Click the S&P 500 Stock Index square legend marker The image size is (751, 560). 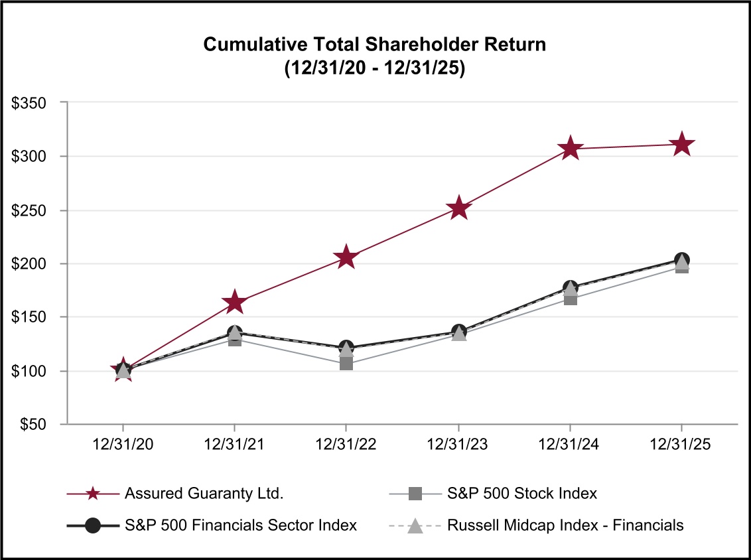tap(415, 493)
